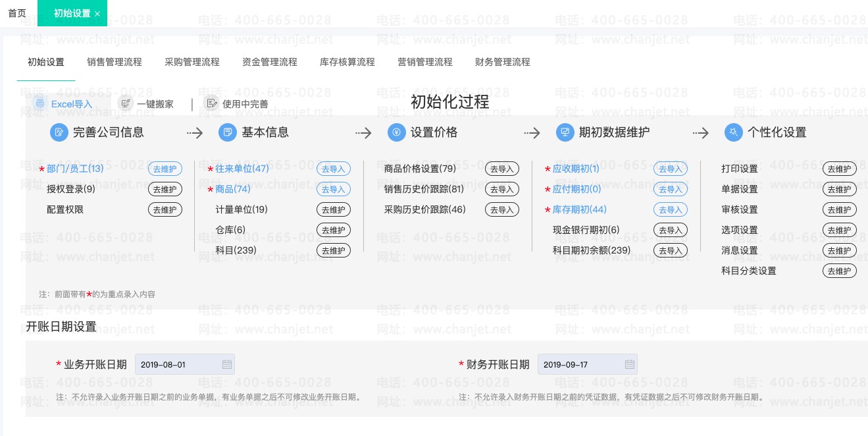The width and height of the screenshot is (868, 436).
Task: Click 去维护 for 科目(239)
Action: click(x=334, y=251)
